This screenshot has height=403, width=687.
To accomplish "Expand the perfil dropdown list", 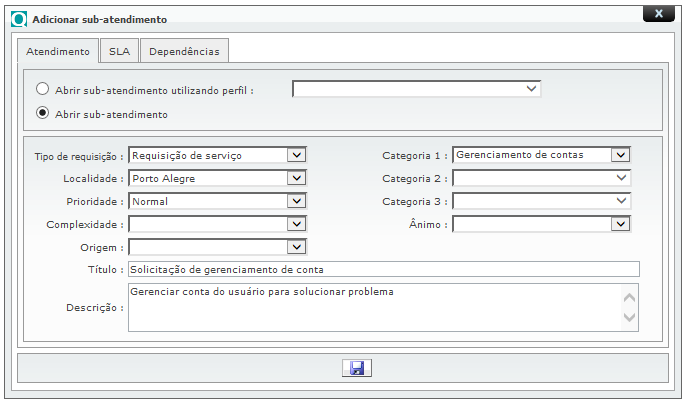I will 416,89.
